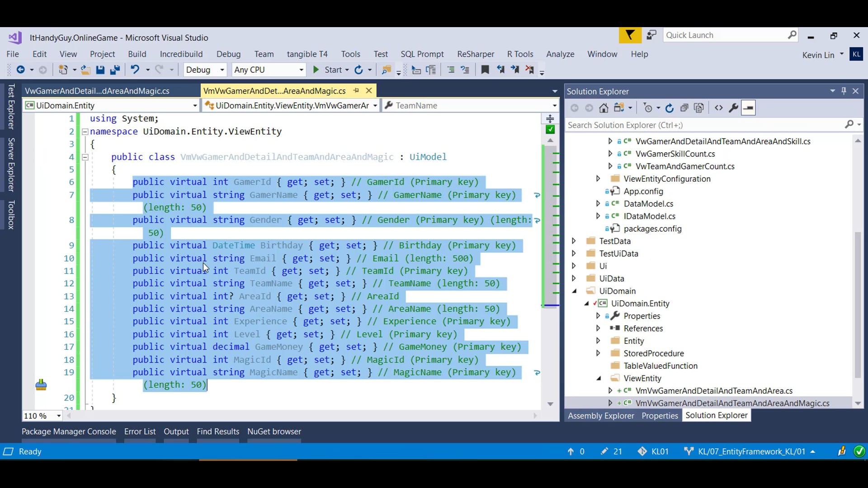The height and width of the screenshot is (488, 868).
Task: Toggle the pin on the VmVwGamerAndDet tab
Action: [356, 91]
